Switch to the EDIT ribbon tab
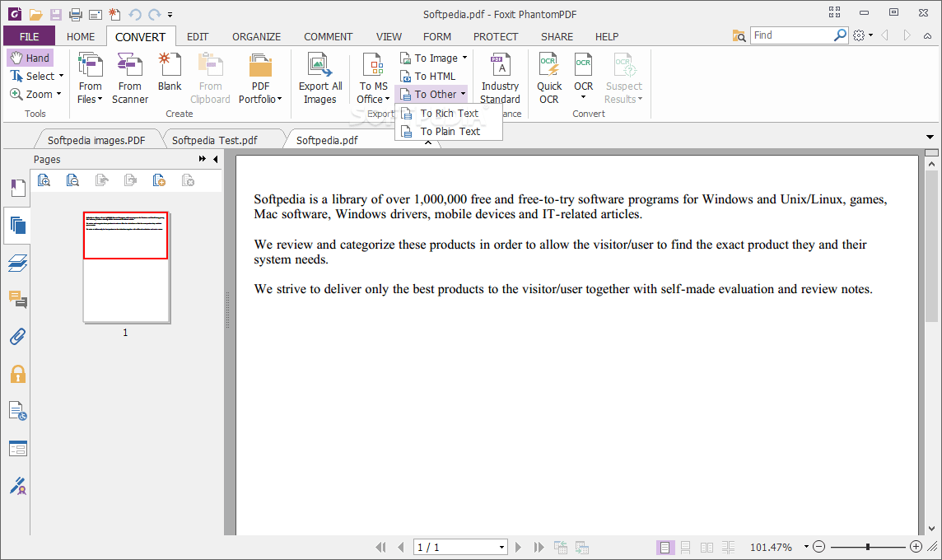Screen dimensions: 942x560 pyautogui.click(x=197, y=37)
